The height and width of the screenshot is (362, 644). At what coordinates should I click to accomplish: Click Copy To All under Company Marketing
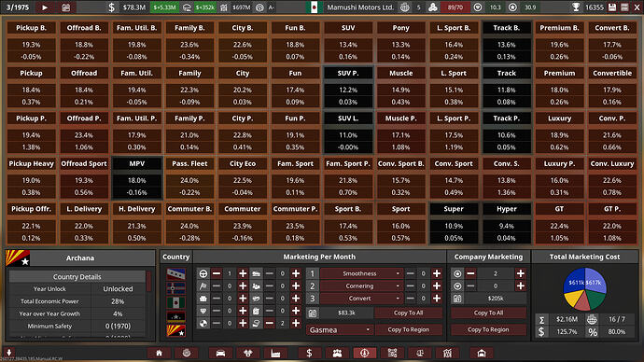pos(488,313)
